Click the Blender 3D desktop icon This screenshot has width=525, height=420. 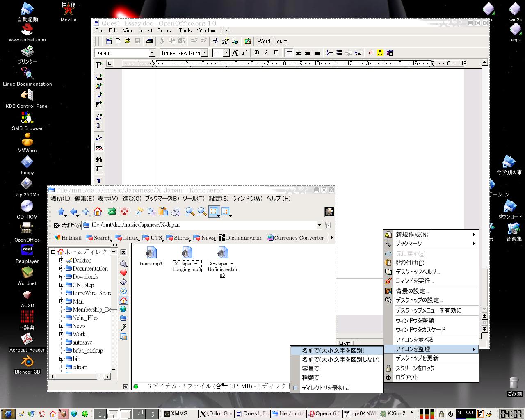pos(27,364)
